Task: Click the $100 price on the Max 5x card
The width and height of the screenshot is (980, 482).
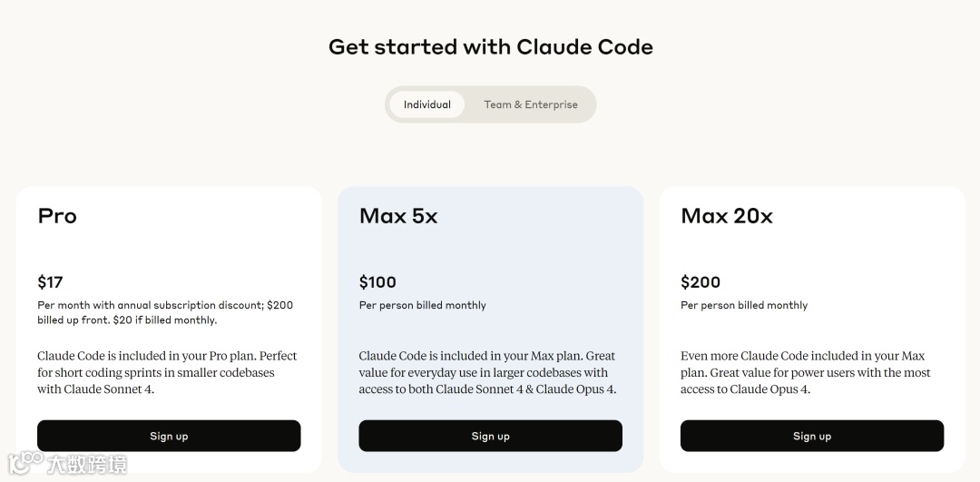Action: point(377,282)
